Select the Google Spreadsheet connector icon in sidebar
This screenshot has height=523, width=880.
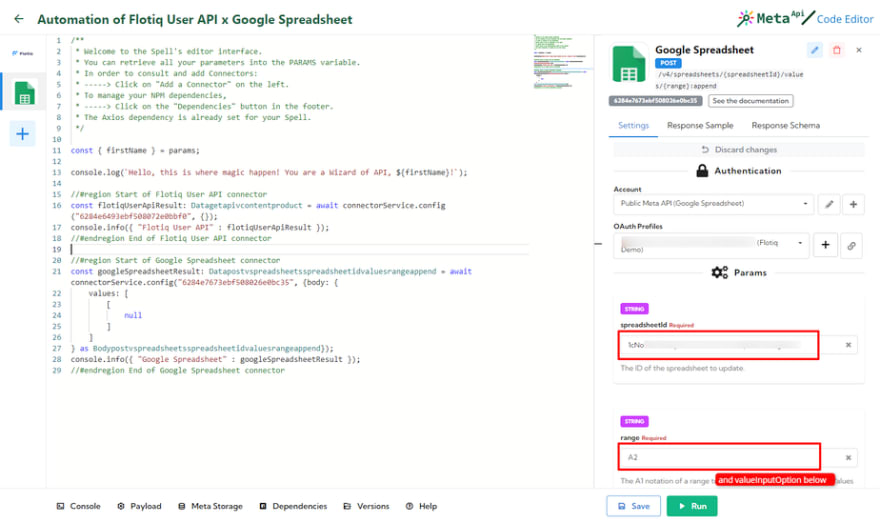click(x=24, y=93)
